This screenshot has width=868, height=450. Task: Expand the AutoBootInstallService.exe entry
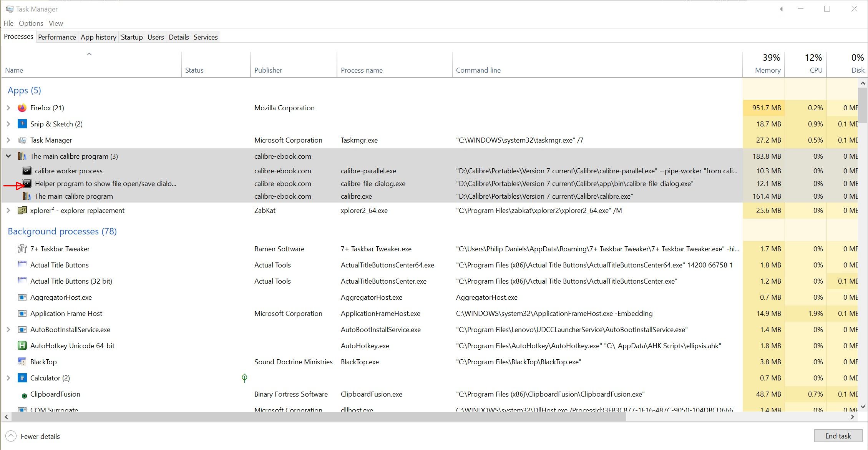point(8,330)
